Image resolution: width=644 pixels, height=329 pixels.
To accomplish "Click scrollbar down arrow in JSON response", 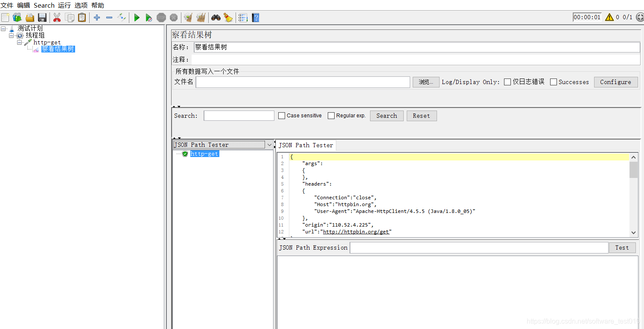I will point(634,233).
